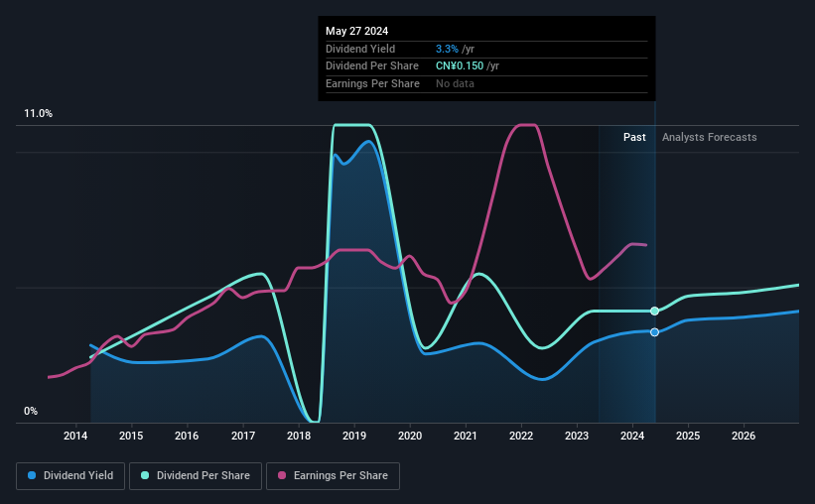Viewport: 815px width, 504px height.
Task: Click the teal Dividend Per Share data point marker
Action: (655, 312)
